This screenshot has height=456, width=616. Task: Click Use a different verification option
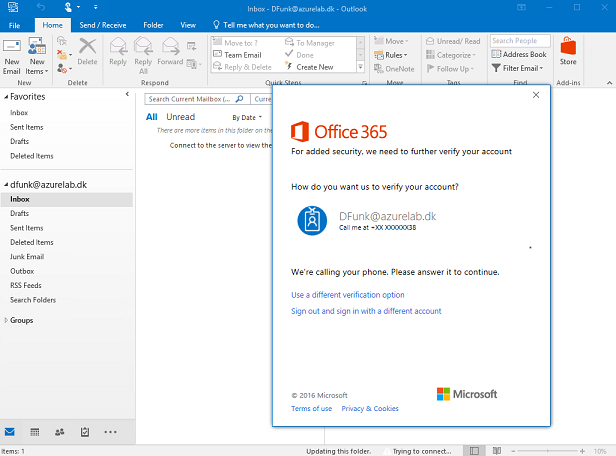[348, 295]
